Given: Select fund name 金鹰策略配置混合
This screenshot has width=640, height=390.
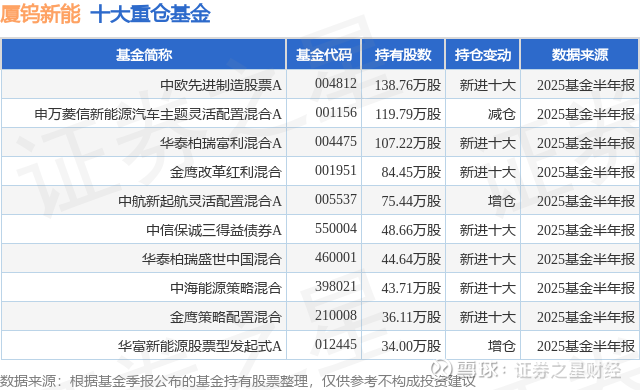Looking at the screenshot, I should 226,317.
